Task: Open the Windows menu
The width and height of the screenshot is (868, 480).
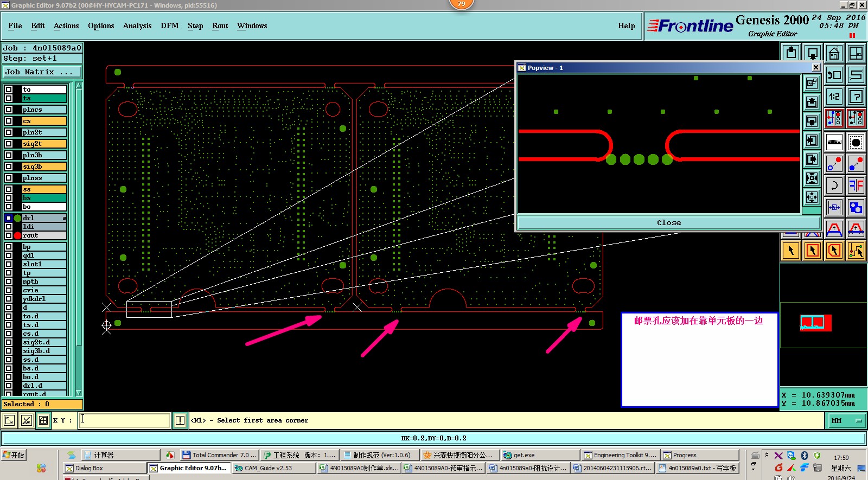Action: [x=252, y=25]
